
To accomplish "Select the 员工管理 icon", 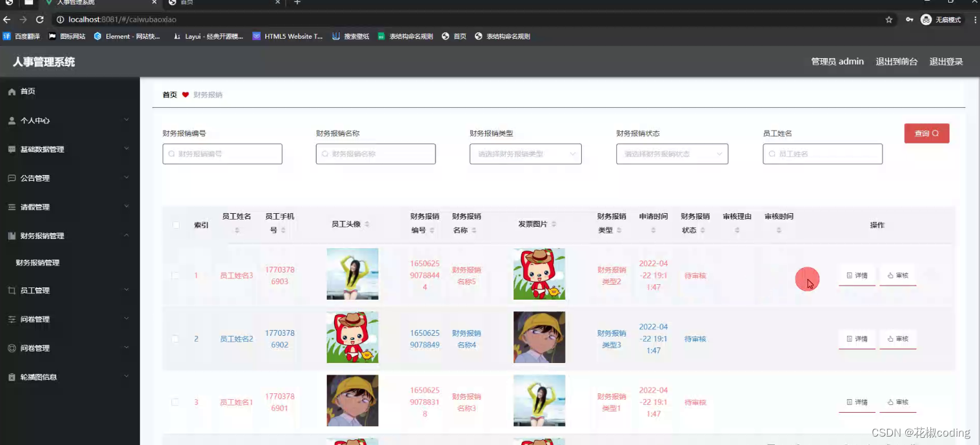I will [x=10, y=290].
